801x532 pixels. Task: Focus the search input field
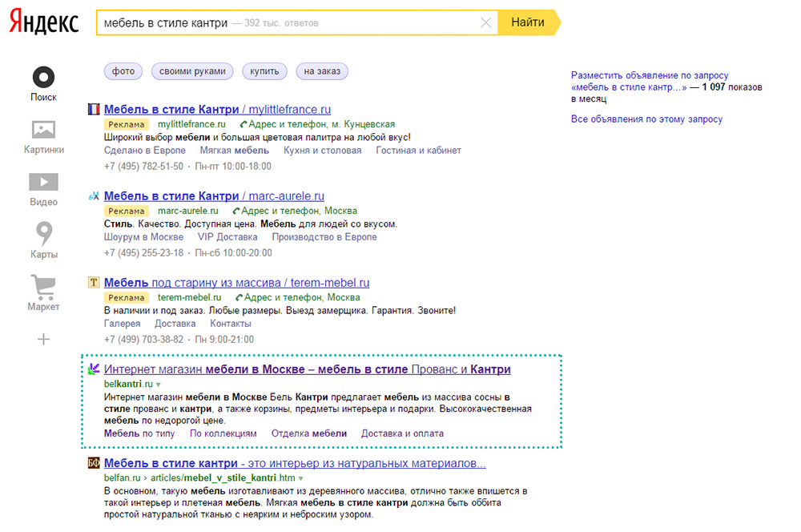point(297,22)
